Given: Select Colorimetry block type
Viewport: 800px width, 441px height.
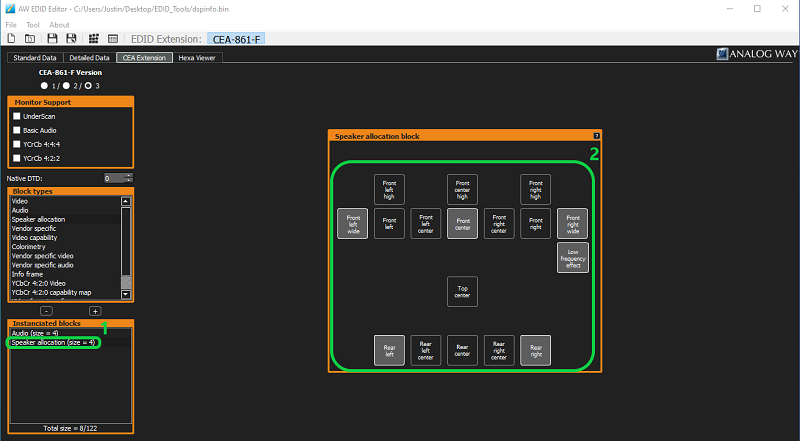Looking at the screenshot, I should pos(65,247).
